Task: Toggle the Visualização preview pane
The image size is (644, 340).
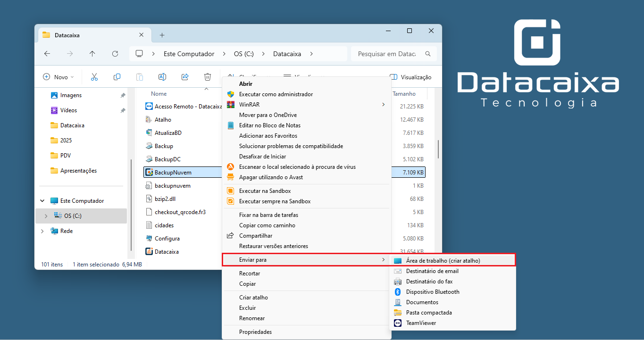Action: (410, 77)
